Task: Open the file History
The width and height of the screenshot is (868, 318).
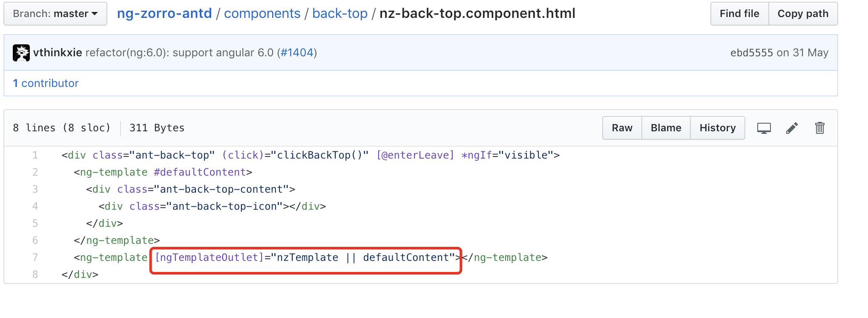Action: click(x=717, y=128)
